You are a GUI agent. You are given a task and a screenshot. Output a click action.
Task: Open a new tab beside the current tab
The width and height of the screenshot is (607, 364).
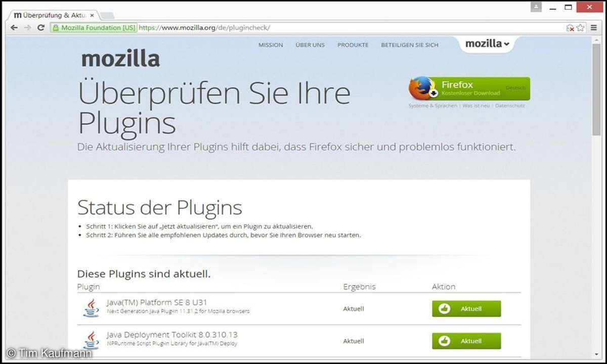pos(107,15)
